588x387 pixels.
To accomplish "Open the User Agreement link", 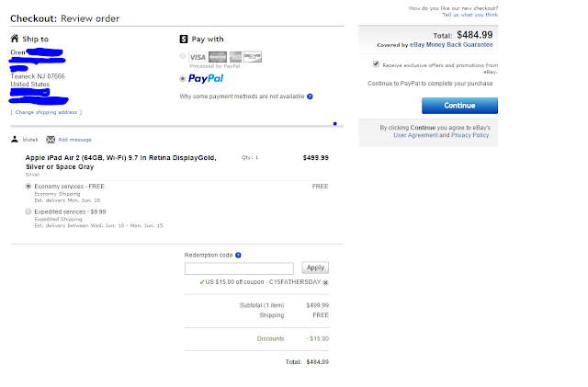I will click(x=415, y=135).
